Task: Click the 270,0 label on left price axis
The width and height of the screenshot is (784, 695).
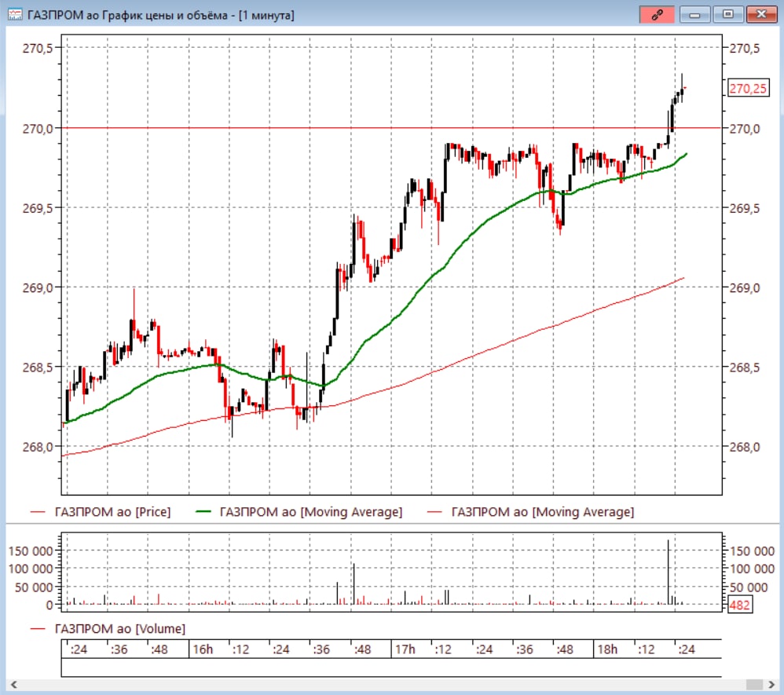Action: point(38,129)
